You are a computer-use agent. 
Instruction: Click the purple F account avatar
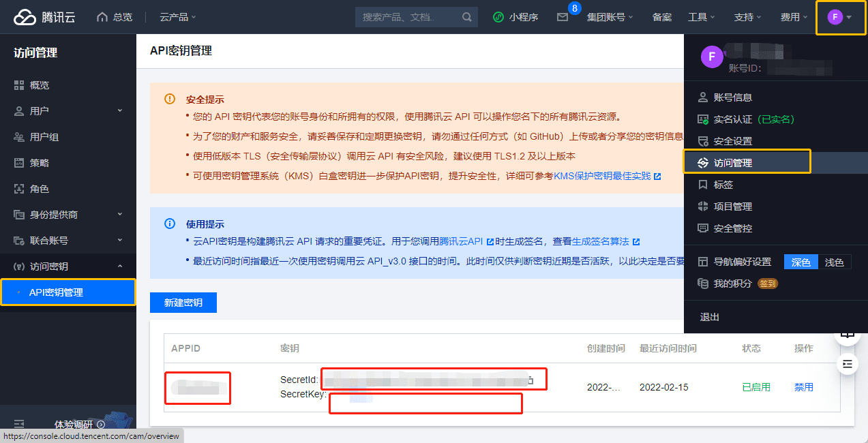pyautogui.click(x=835, y=17)
